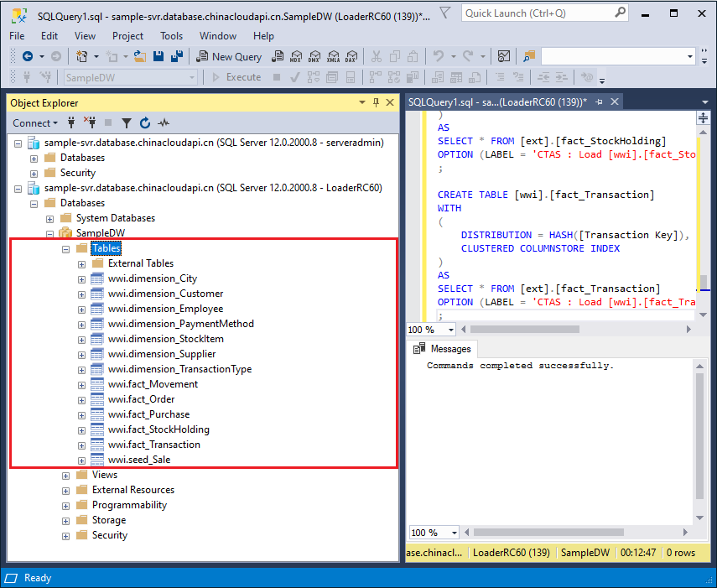
Task: Click the navigate back arrow icon
Action: click(x=28, y=56)
